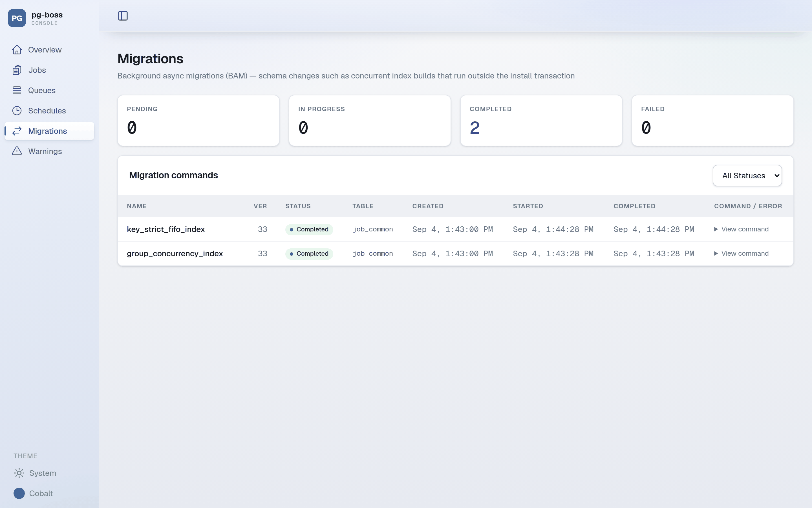Click job_common in group_concurrency_index row
Viewport: 812px width, 508px height.
(x=372, y=253)
